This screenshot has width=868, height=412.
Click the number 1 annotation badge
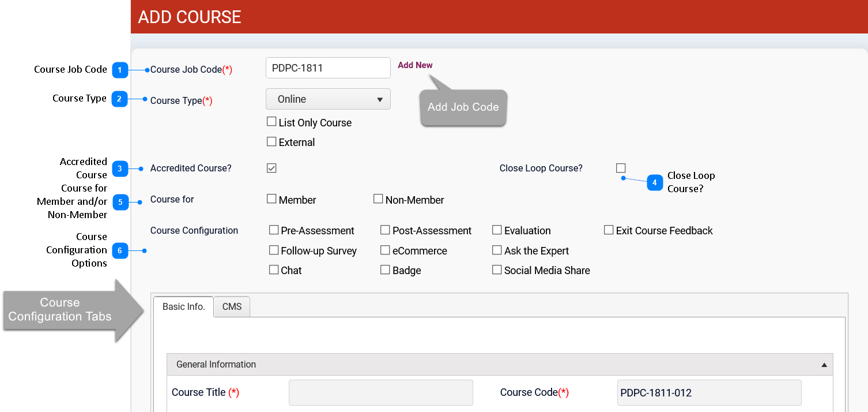119,70
